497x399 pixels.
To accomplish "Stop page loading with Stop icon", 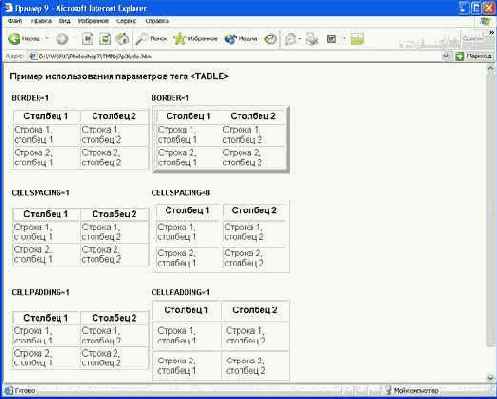I will point(88,39).
